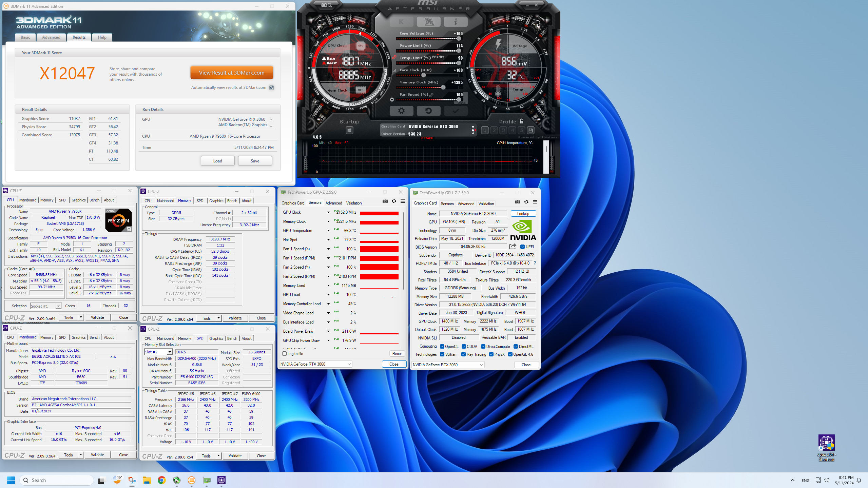The image size is (868, 488).
Task: Open cpuz_x64 shortcut on desktop
Action: click(x=826, y=448)
